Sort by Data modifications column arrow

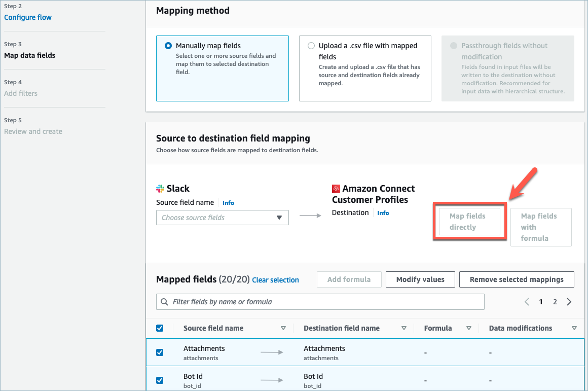[574, 328]
